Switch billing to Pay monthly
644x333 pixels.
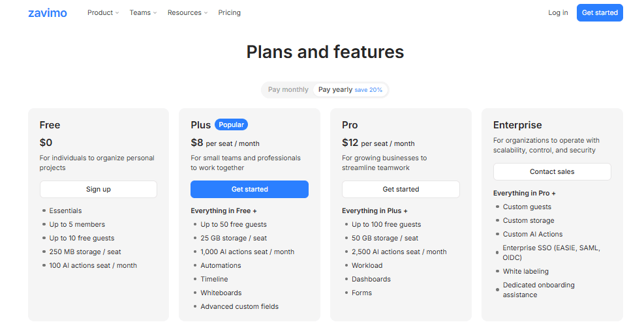tap(288, 90)
